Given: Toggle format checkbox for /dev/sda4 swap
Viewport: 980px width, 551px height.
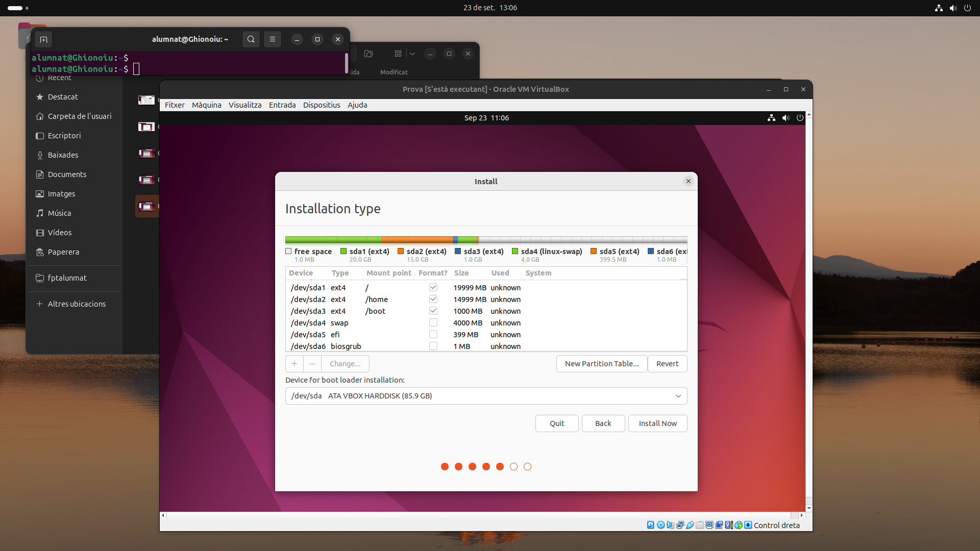Looking at the screenshot, I should (x=433, y=322).
